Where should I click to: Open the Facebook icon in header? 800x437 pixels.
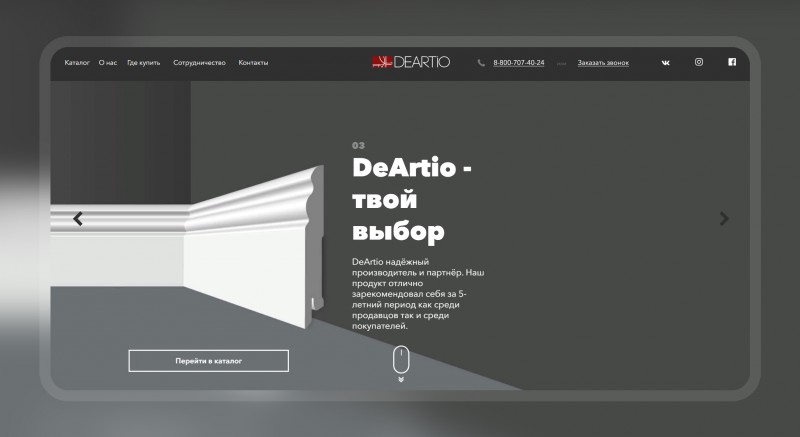tap(732, 62)
